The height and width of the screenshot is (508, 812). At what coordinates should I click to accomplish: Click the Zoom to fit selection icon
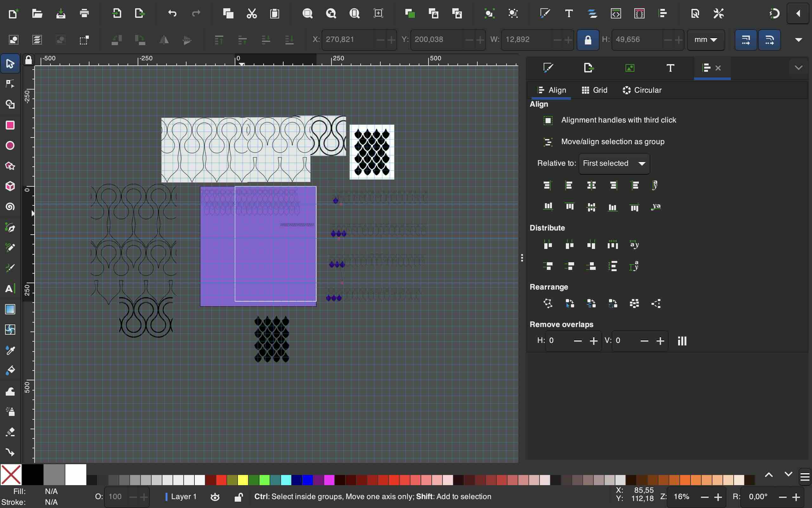pos(307,13)
